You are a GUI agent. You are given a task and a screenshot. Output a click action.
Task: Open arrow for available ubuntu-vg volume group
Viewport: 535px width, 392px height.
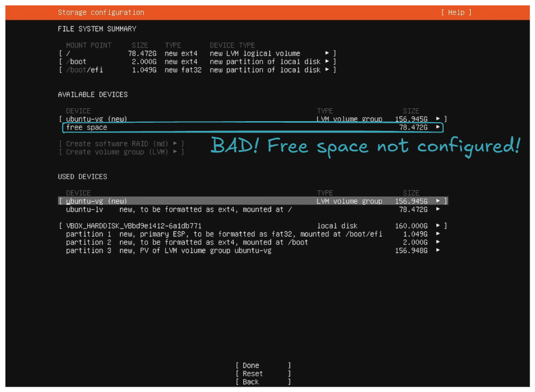[438, 119]
